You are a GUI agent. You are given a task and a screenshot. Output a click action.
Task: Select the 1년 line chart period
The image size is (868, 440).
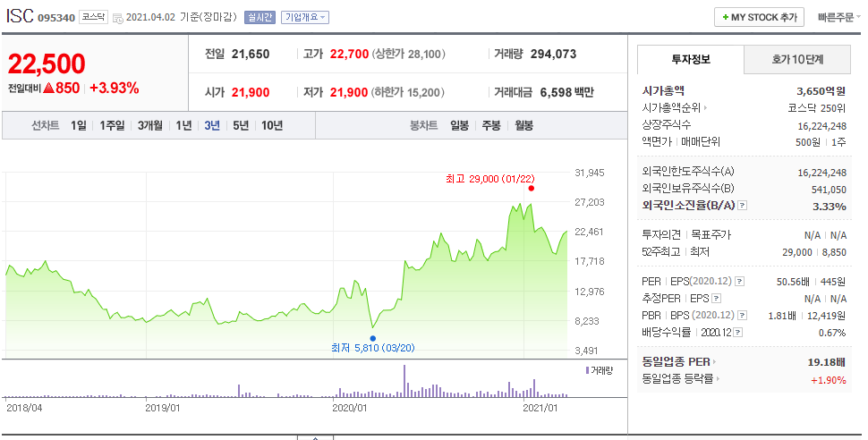pos(183,125)
